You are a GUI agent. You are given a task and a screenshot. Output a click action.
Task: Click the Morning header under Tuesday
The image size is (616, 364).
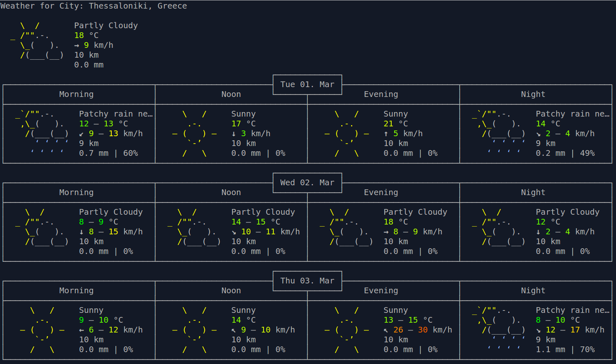click(x=76, y=94)
